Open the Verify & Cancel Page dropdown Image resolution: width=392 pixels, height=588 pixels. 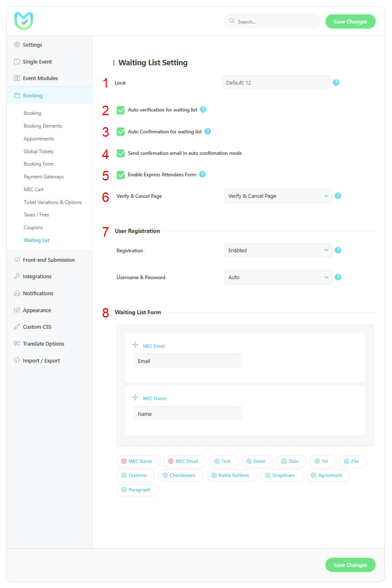[278, 196]
